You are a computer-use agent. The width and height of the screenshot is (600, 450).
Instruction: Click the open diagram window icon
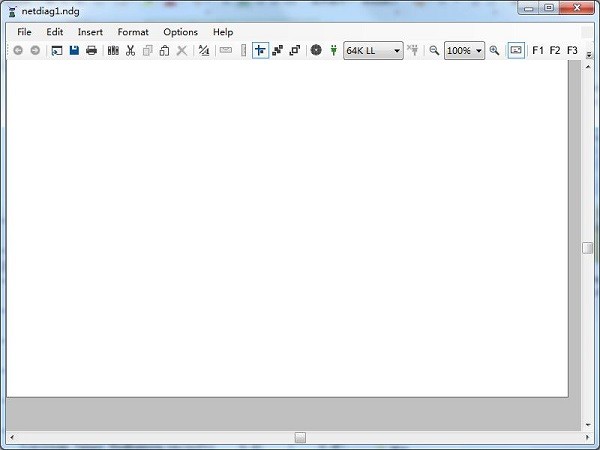[x=57, y=50]
